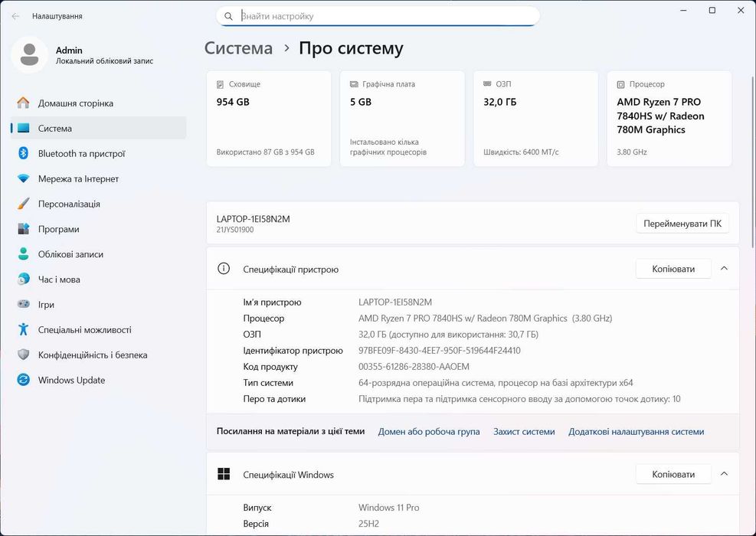The image size is (756, 536).
Task: Click the Програми apps icon
Action: coord(23,228)
